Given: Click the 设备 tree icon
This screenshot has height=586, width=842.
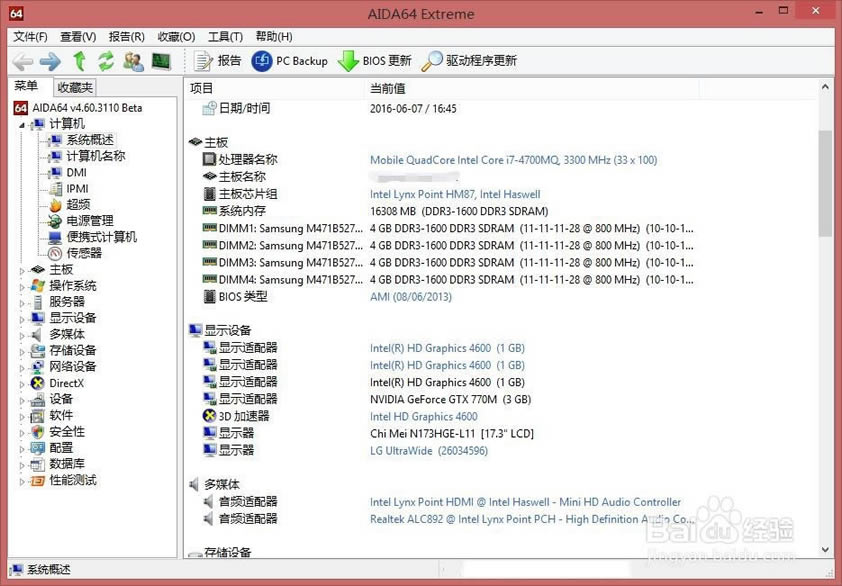Looking at the screenshot, I should (x=38, y=399).
